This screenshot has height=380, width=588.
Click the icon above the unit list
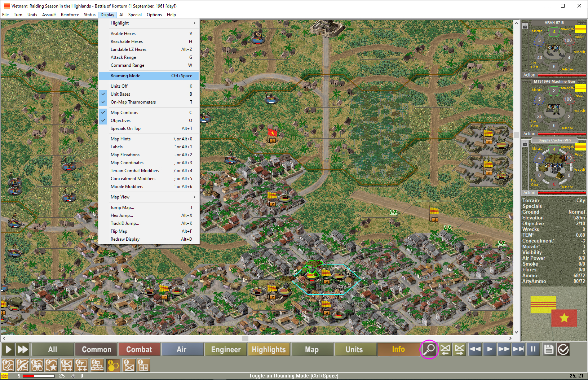[525, 26]
